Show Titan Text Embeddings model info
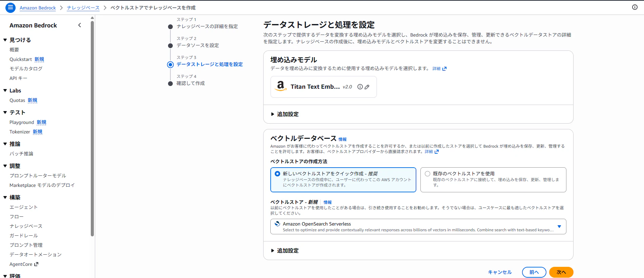The width and height of the screenshot is (644, 278). coord(360,87)
